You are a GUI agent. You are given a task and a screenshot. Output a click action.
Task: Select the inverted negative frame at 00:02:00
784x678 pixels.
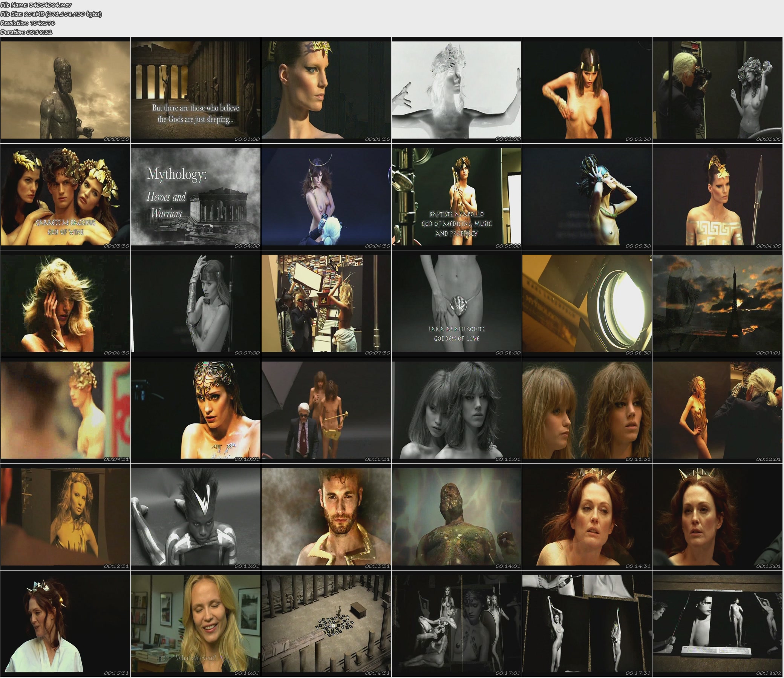[x=456, y=90]
